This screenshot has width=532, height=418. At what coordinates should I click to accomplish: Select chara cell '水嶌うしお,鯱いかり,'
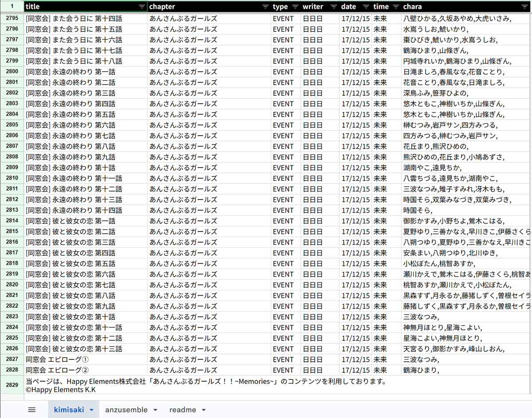466,29
